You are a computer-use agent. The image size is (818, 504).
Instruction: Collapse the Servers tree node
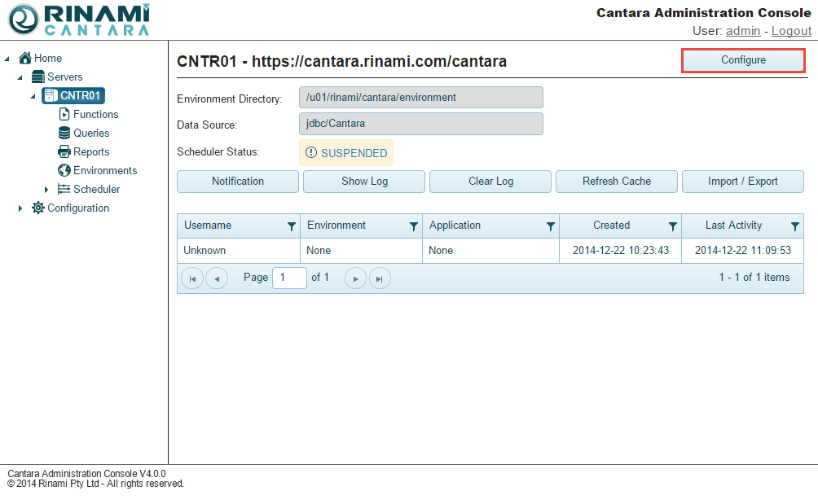20,77
